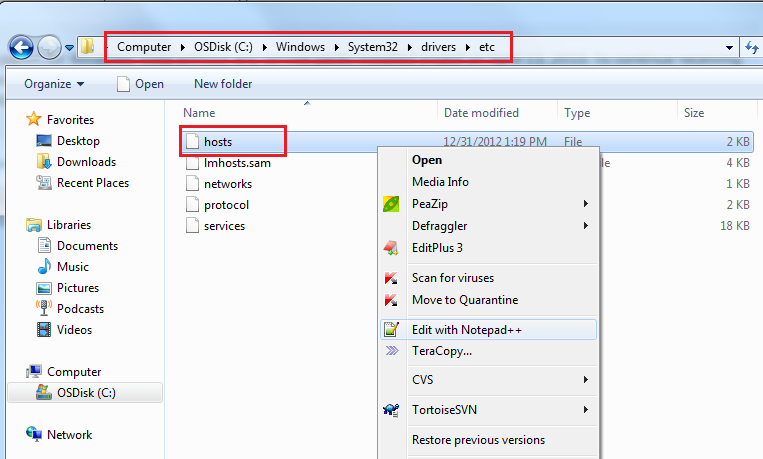Click the TeraCopy icon in menu
Viewport: 763px width, 459px height.
pyautogui.click(x=391, y=351)
